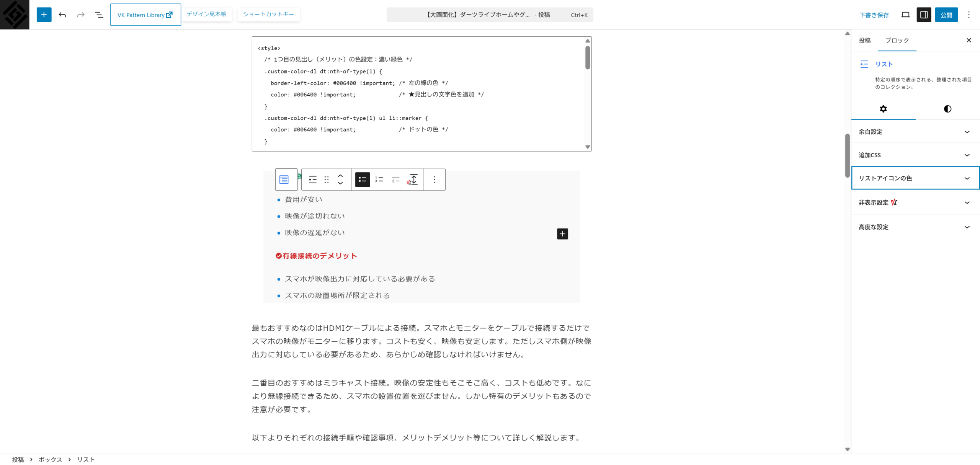Open the document overview list
The image size is (980, 465).
[x=99, y=15]
